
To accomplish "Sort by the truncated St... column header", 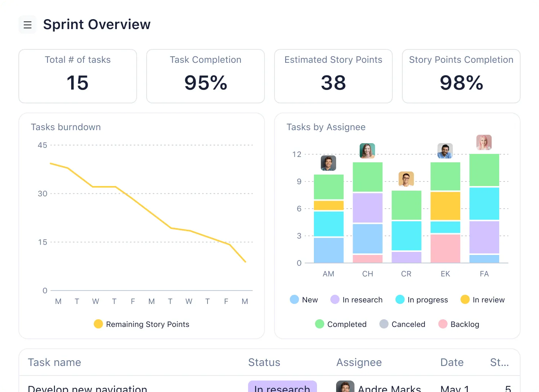I will (500, 362).
